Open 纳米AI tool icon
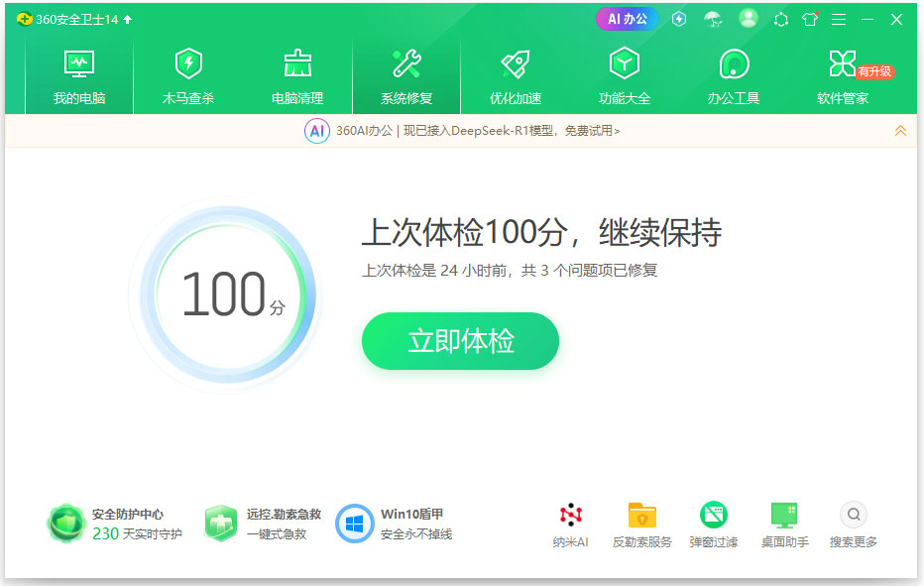 click(x=570, y=525)
